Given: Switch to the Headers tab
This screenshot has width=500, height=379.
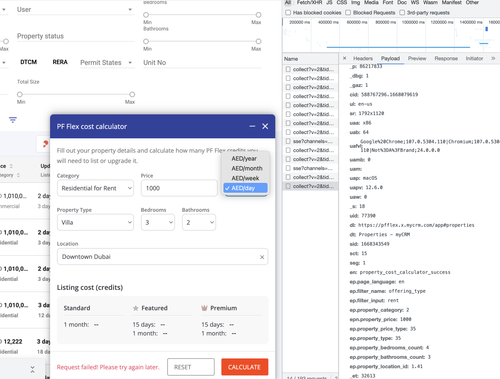Looking at the screenshot, I should tap(363, 58).
